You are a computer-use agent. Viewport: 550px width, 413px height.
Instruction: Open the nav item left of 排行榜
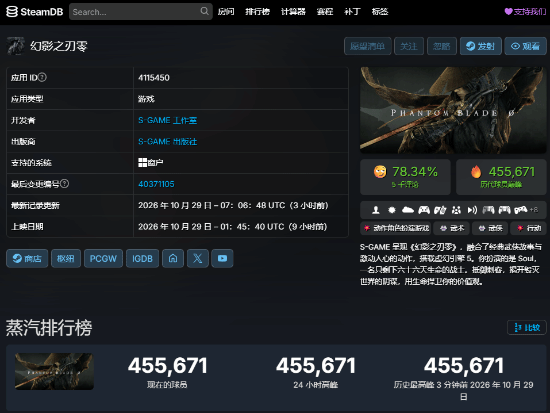coord(226,12)
